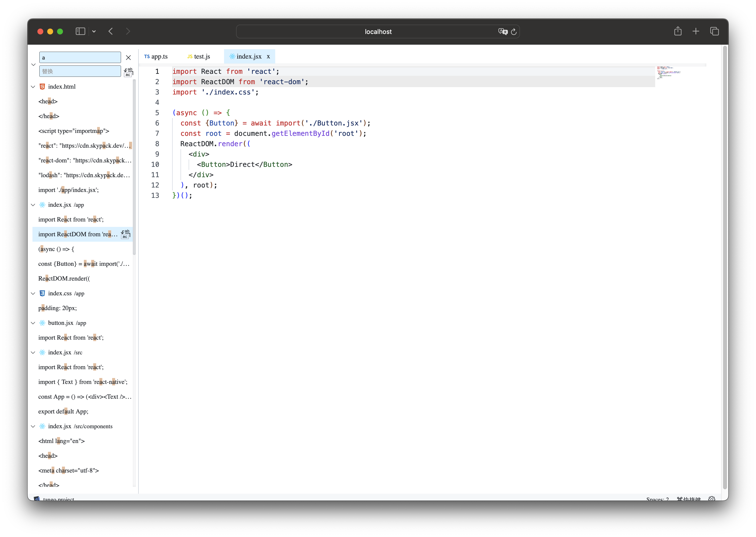This screenshot has height=537, width=756.
Task: Click the CSS icon of index.css /app
Action: (x=42, y=294)
